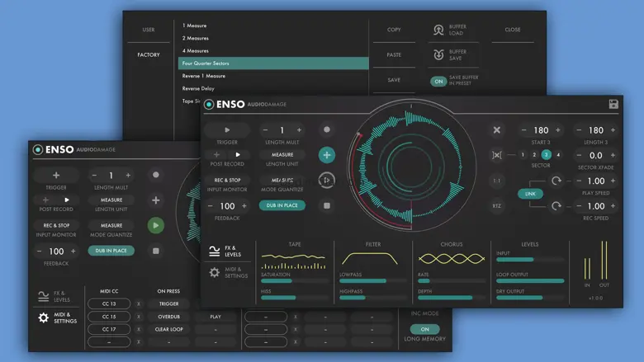644x362 pixels.
Task: Select post record plus option in front window
Action: click(216, 154)
